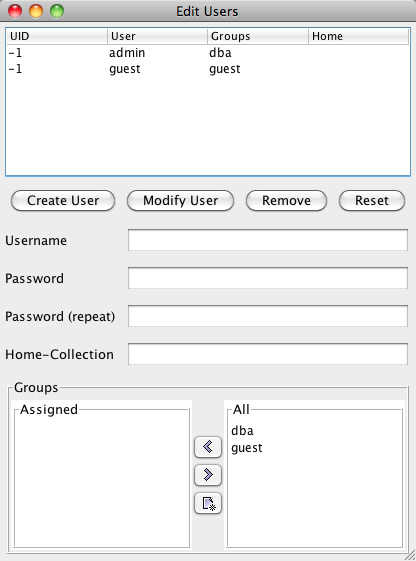Select the admin user row
The image size is (416, 561).
[208, 53]
